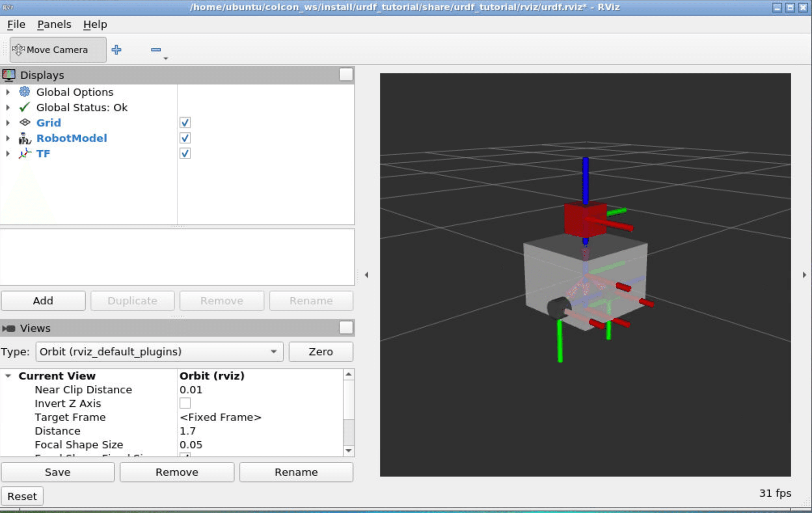This screenshot has height=513, width=812.
Task: Click the Displays panel monitor icon
Action: point(9,75)
